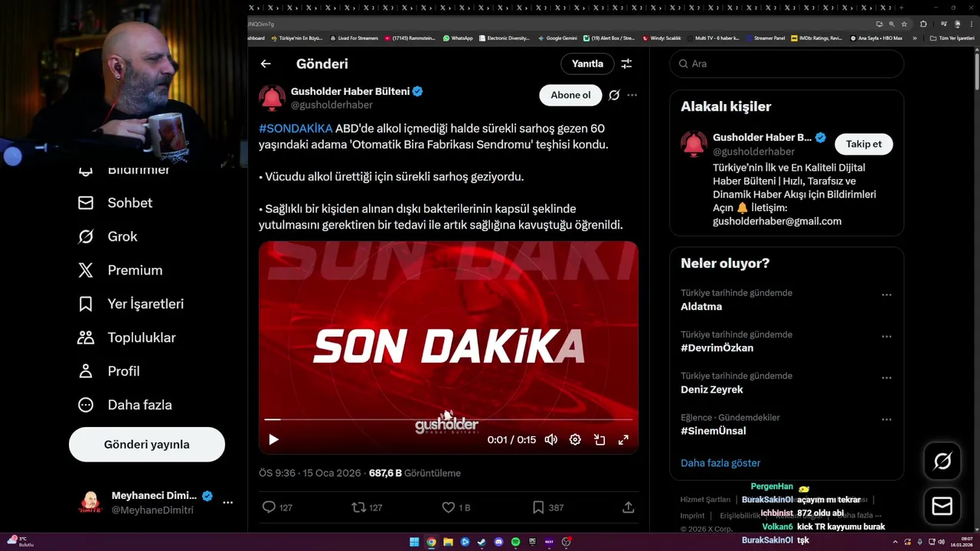Open Yer İşaretleri in the sidebar
Viewport: 980px width, 551px height.
pyautogui.click(x=131, y=304)
